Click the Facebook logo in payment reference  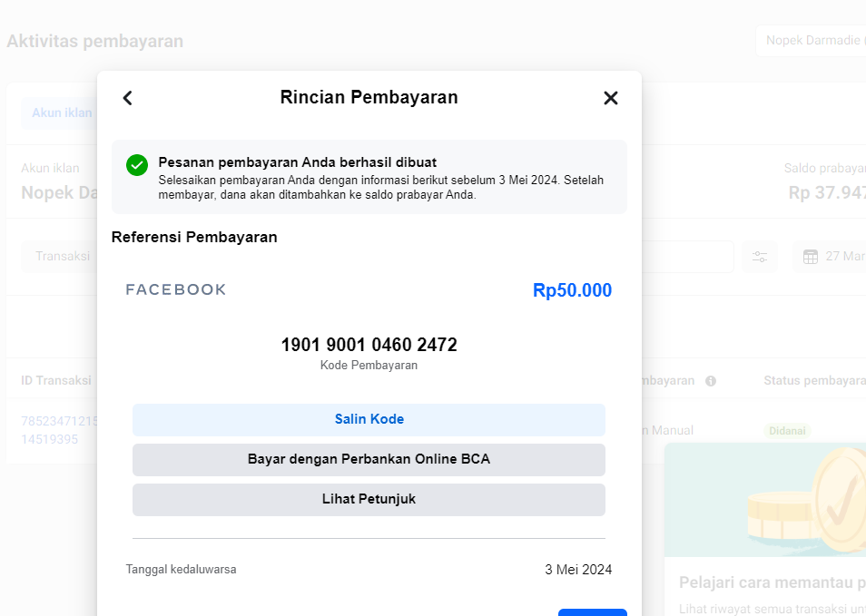176,289
